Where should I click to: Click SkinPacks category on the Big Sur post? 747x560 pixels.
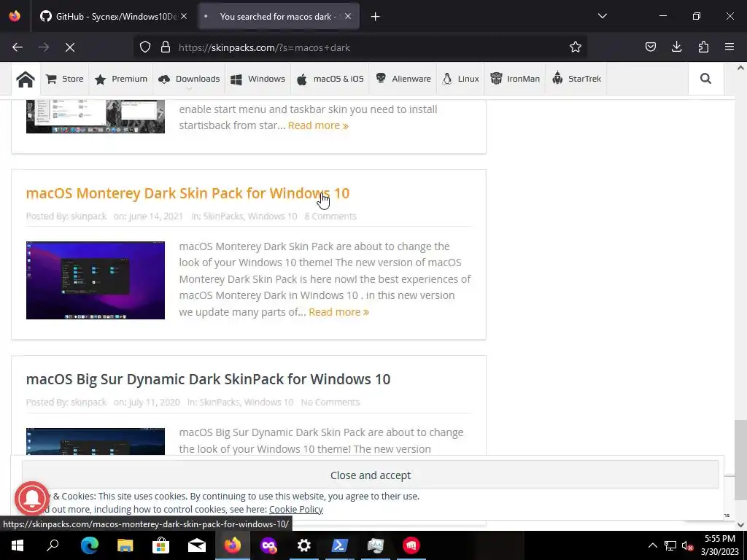[x=220, y=402]
